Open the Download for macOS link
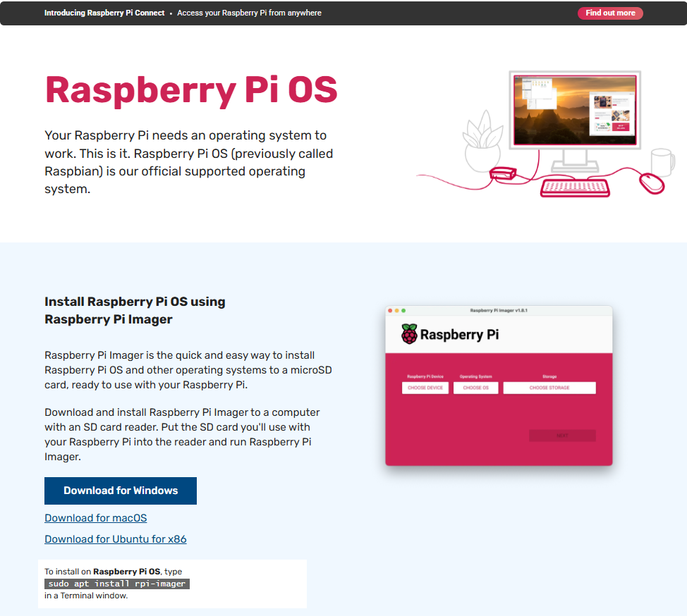Image resolution: width=687 pixels, height=616 pixels. tap(95, 518)
